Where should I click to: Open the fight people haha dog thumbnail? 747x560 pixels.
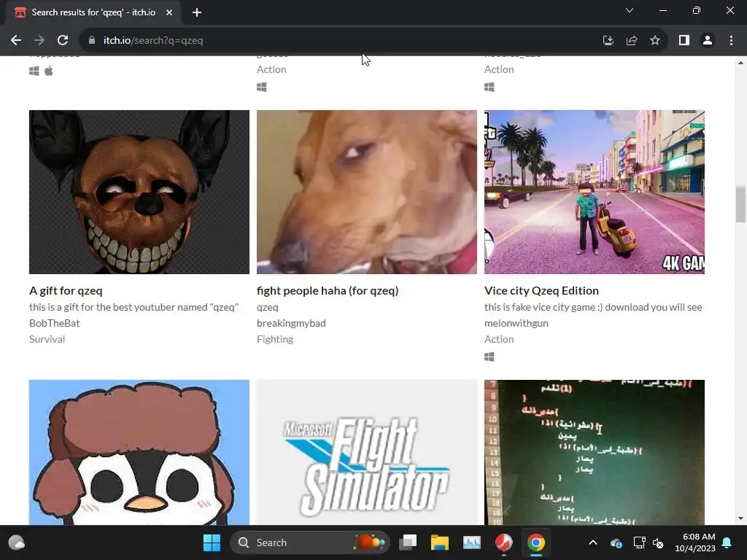tap(367, 192)
